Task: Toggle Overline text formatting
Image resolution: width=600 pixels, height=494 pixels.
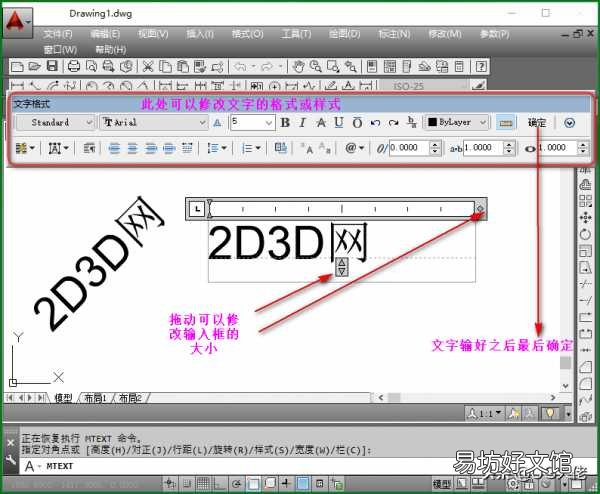Action: 357,123
